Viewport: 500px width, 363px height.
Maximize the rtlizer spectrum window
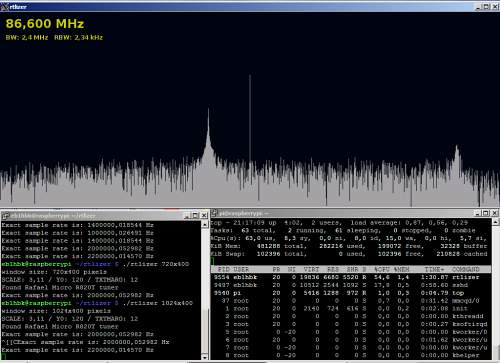coord(486,7)
